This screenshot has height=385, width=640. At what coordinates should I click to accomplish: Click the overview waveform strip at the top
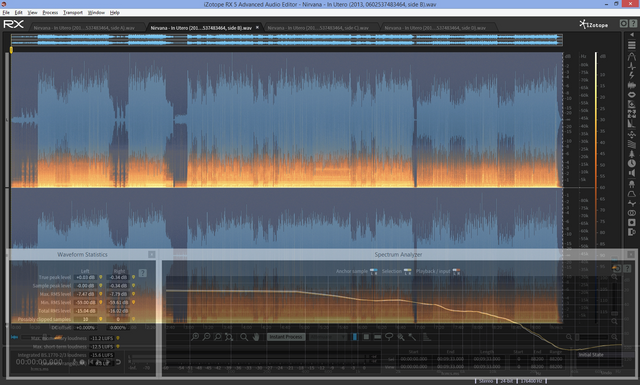point(287,40)
